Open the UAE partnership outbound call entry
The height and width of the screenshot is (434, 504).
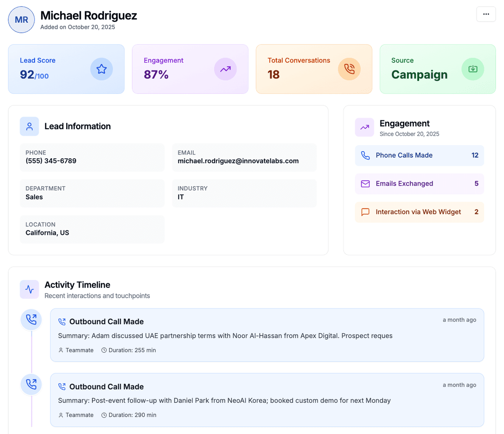[x=267, y=335]
